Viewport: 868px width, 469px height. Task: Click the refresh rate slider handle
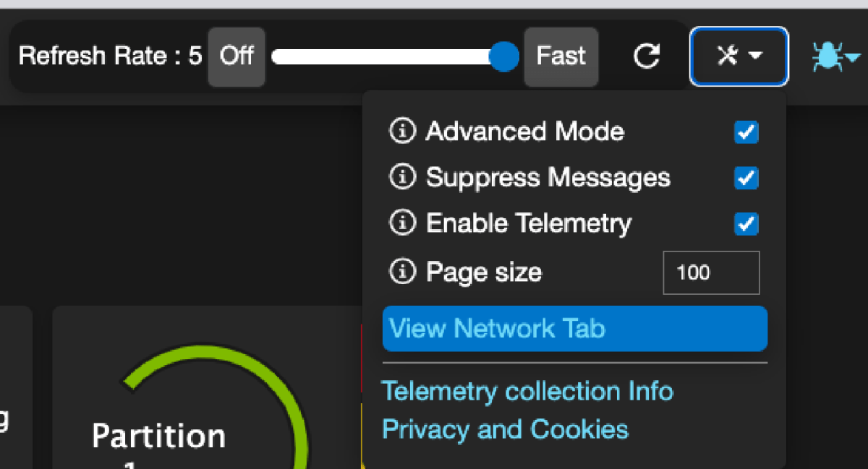pyautogui.click(x=503, y=56)
